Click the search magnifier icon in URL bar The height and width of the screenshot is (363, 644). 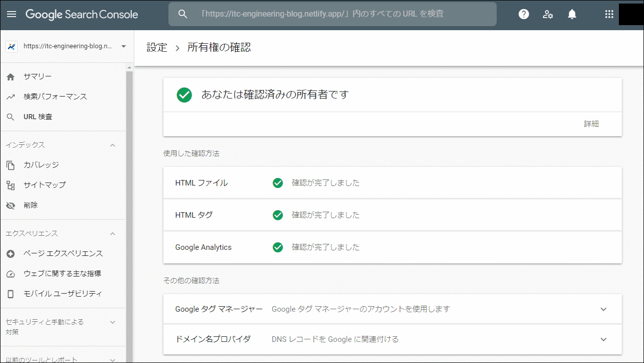pos(183,14)
